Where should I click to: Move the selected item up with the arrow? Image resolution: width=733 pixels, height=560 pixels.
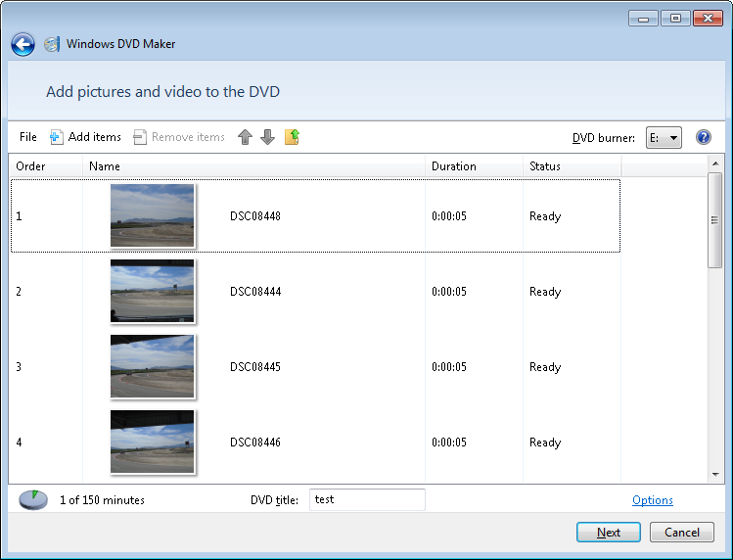[x=245, y=137]
